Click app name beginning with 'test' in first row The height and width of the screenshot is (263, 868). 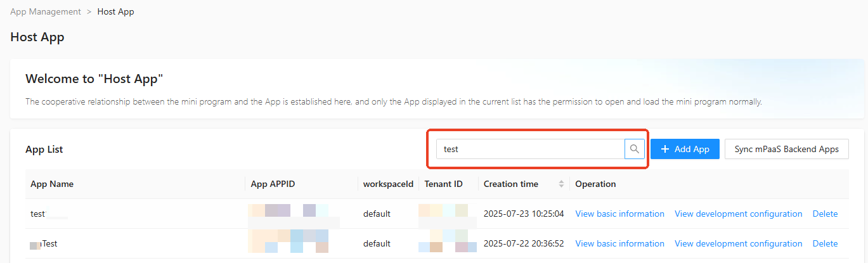tap(38, 214)
